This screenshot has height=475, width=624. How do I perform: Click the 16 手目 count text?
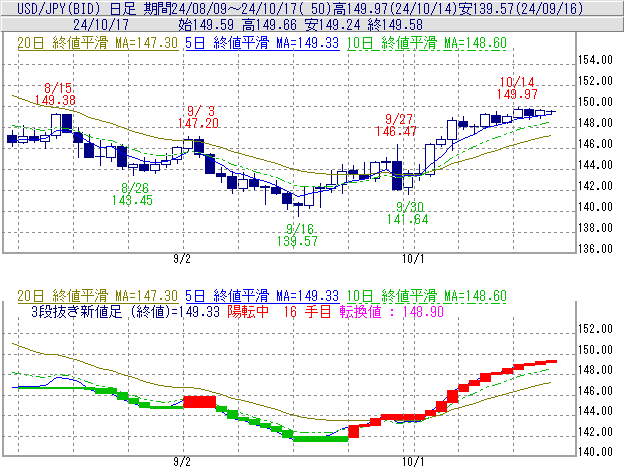click(307, 312)
